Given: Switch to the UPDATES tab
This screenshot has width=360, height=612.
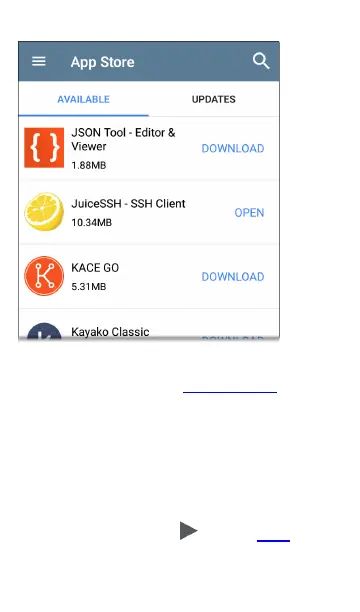Looking at the screenshot, I should point(214,99).
